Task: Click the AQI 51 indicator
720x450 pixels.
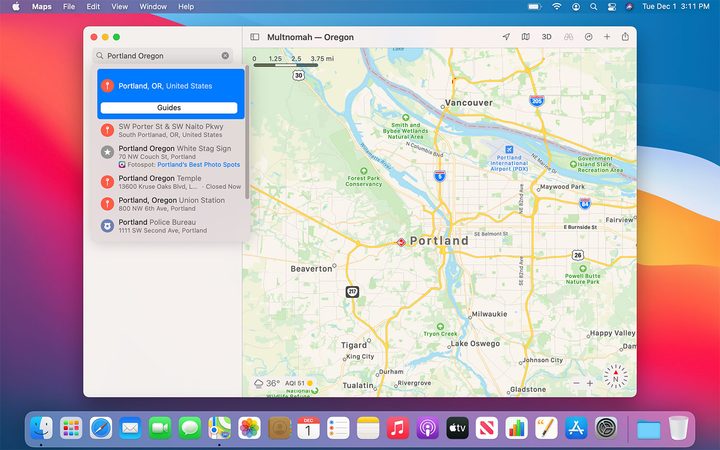Action: coord(299,383)
